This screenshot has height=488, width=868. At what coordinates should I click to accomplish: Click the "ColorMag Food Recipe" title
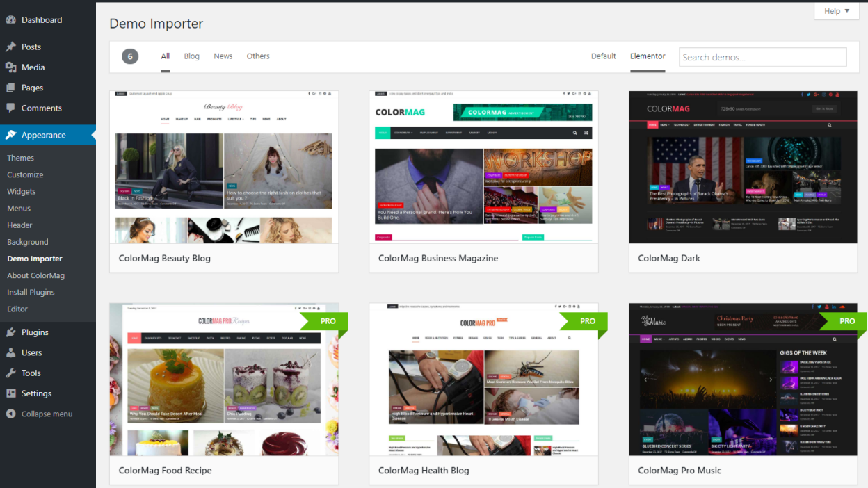(165, 471)
